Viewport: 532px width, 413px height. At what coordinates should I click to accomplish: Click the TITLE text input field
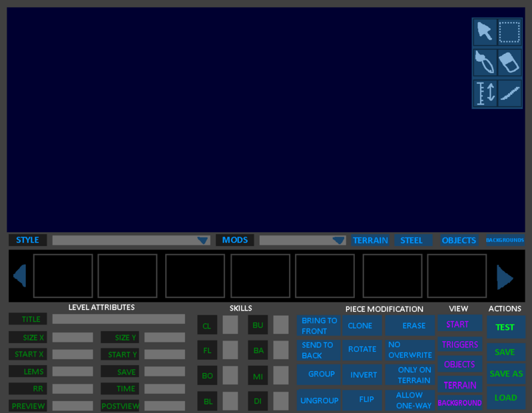119,319
